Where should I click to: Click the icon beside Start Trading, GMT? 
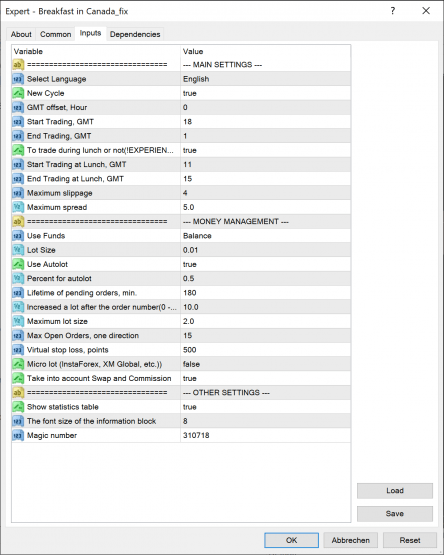click(x=18, y=122)
